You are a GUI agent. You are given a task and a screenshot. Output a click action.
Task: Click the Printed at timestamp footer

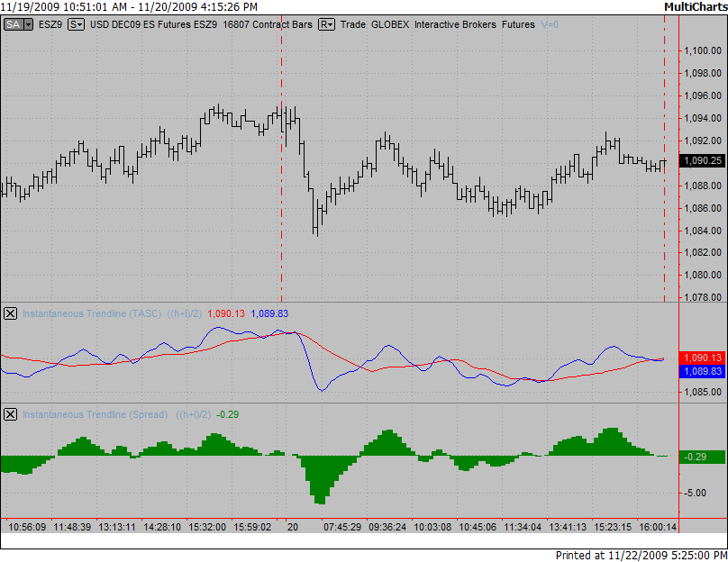pos(642,555)
